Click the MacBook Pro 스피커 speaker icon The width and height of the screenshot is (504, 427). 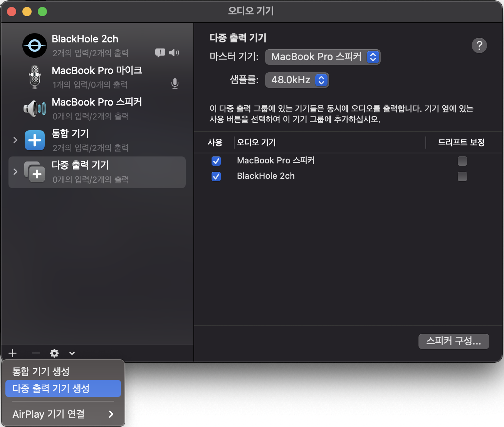coord(35,109)
